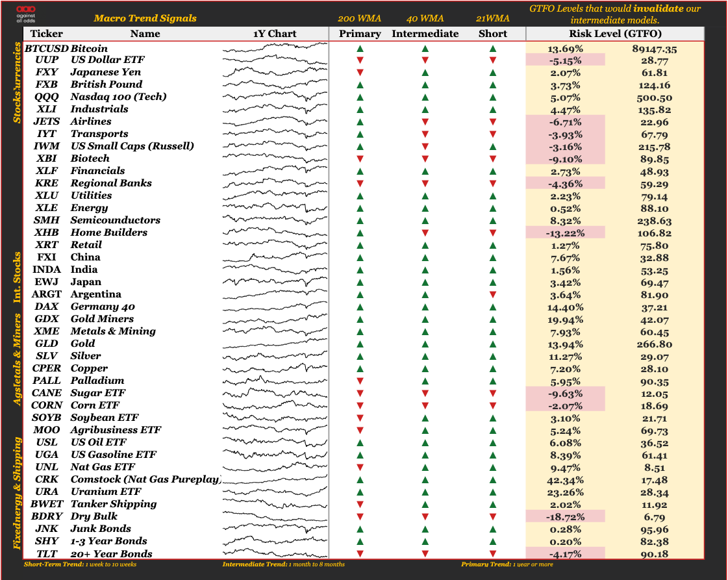Click the -18.72% Dry Bulk risk cell

[x=565, y=517]
